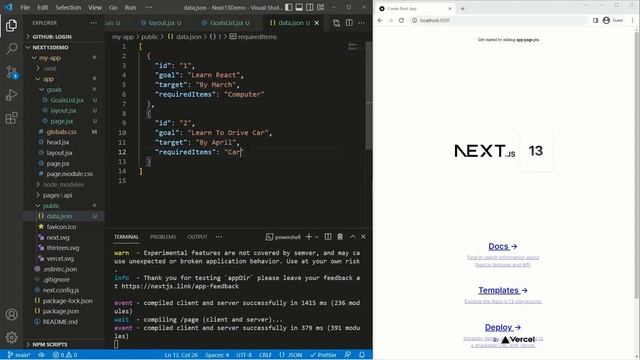Image resolution: width=640 pixels, height=360 pixels.
Task: Switch to the OUTPUT panel tab
Action: click(197, 237)
